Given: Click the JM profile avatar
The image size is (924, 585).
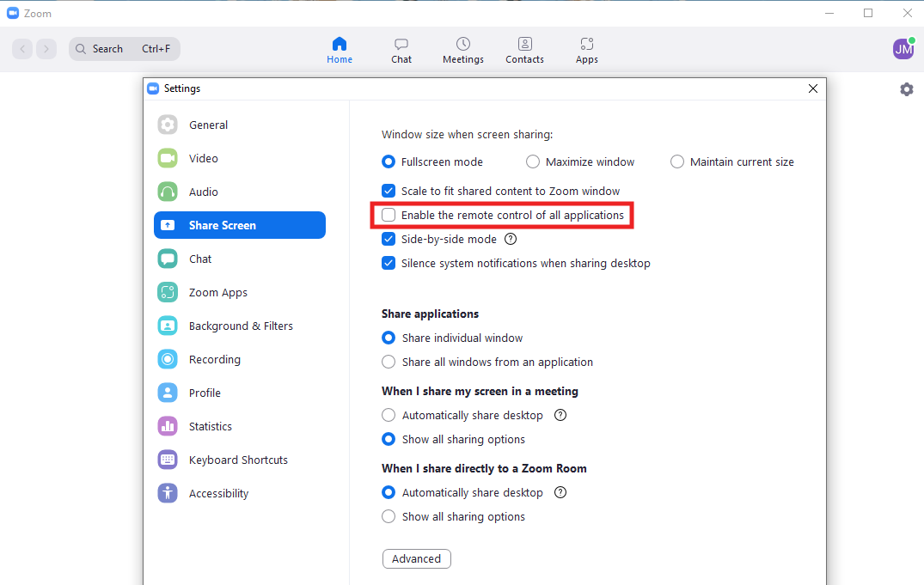Looking at the screenshot, I should pyautogui.click(x=903, y=49).
